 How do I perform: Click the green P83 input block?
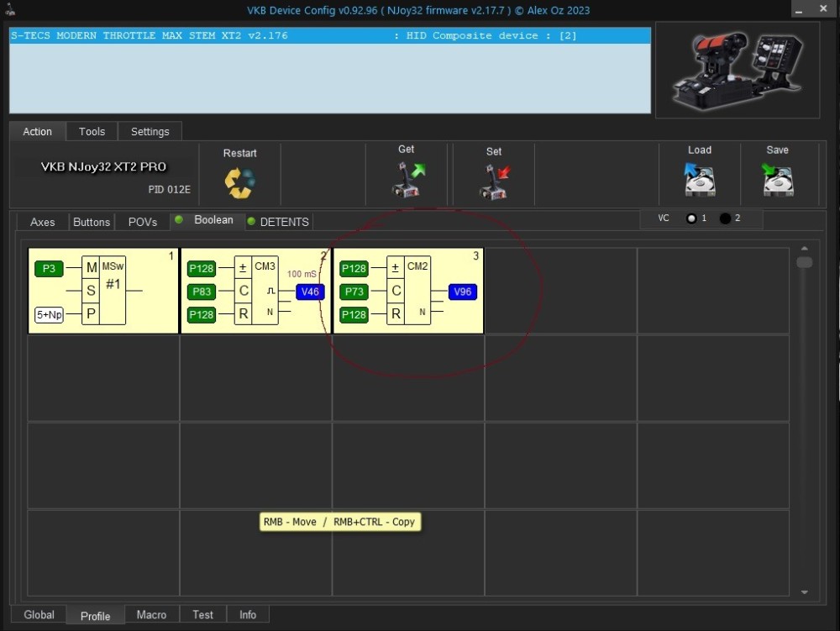click(202, 292)
